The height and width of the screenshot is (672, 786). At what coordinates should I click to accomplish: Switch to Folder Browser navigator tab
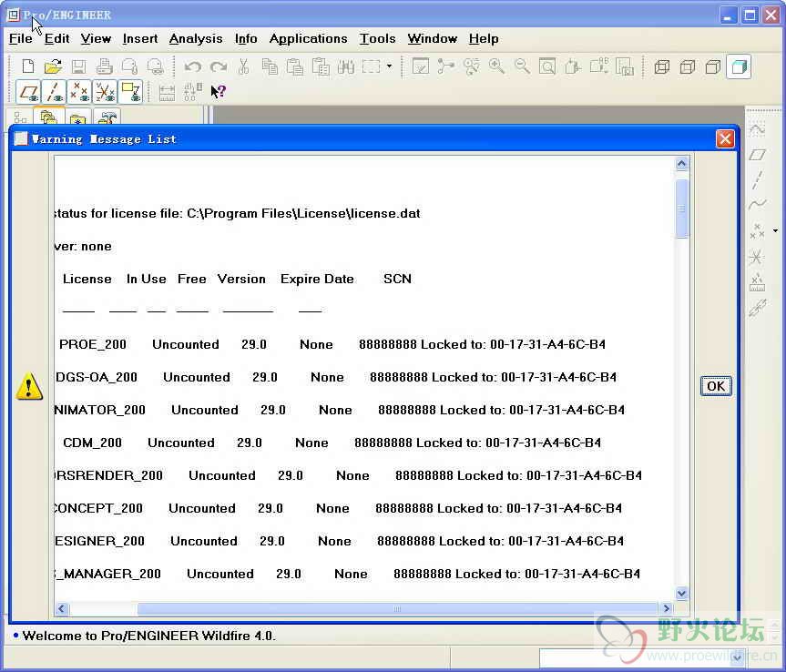pos(48,117)
